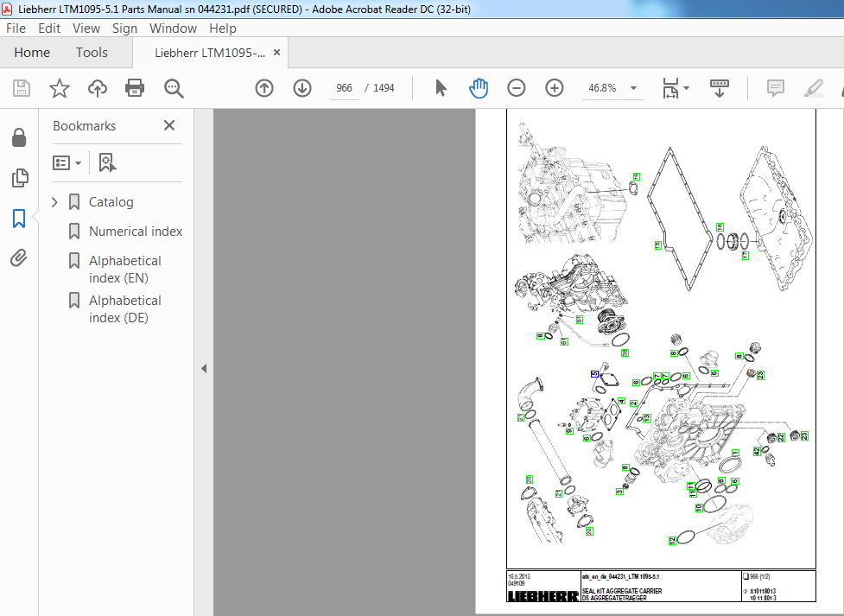The height and width of the screenshot is (616, 844).
Task: Jump to Alphabetical index (DE) bookmark
Action: click(x=125, y=309)
